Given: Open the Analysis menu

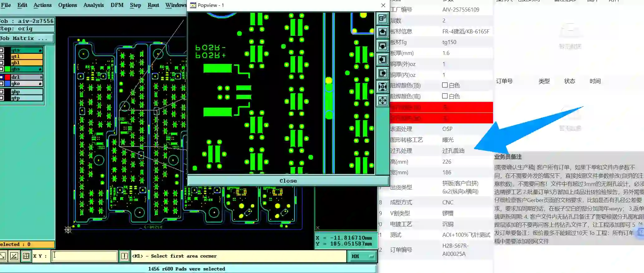Looking at the screenshot, I should click(x=94, y=5).
